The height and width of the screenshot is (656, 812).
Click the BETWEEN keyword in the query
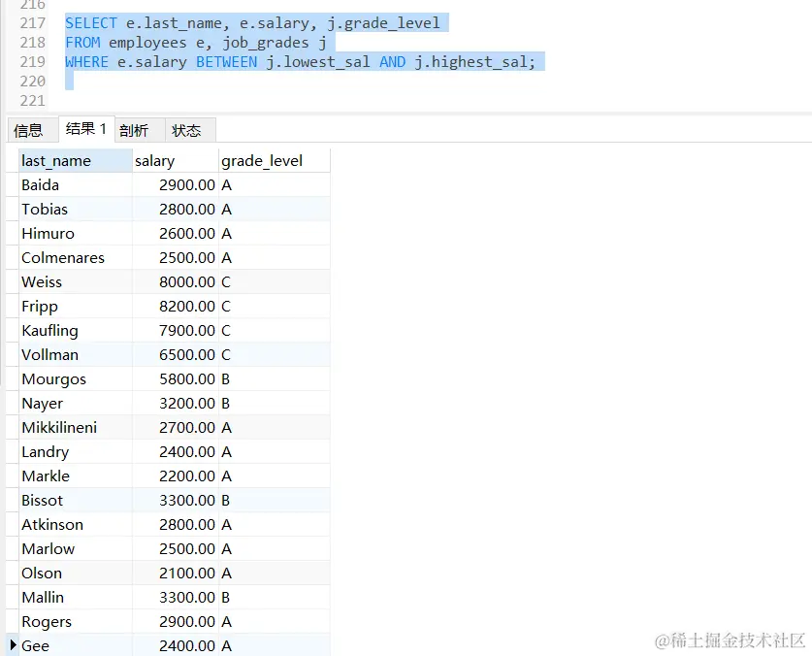226,62
